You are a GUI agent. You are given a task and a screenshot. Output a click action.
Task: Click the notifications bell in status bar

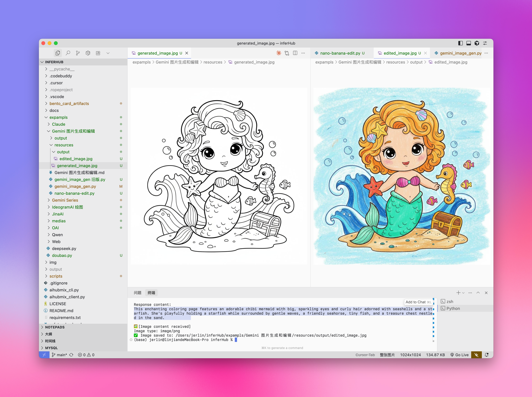click(487, 355)
